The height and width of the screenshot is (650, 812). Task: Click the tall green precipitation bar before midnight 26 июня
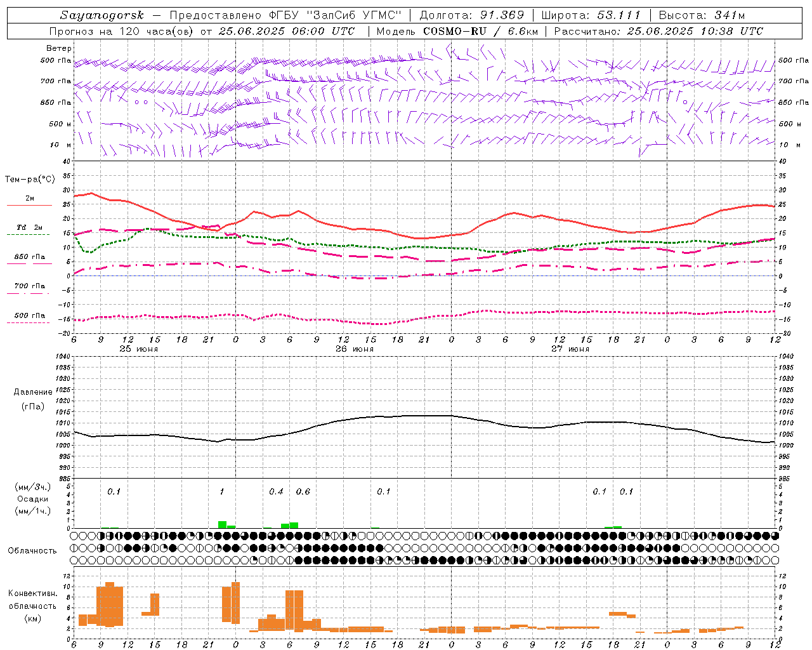(222, 525)
